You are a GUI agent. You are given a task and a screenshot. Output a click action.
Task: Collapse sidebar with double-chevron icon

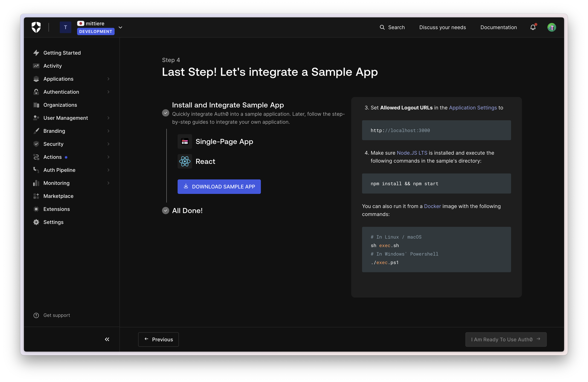107,339
